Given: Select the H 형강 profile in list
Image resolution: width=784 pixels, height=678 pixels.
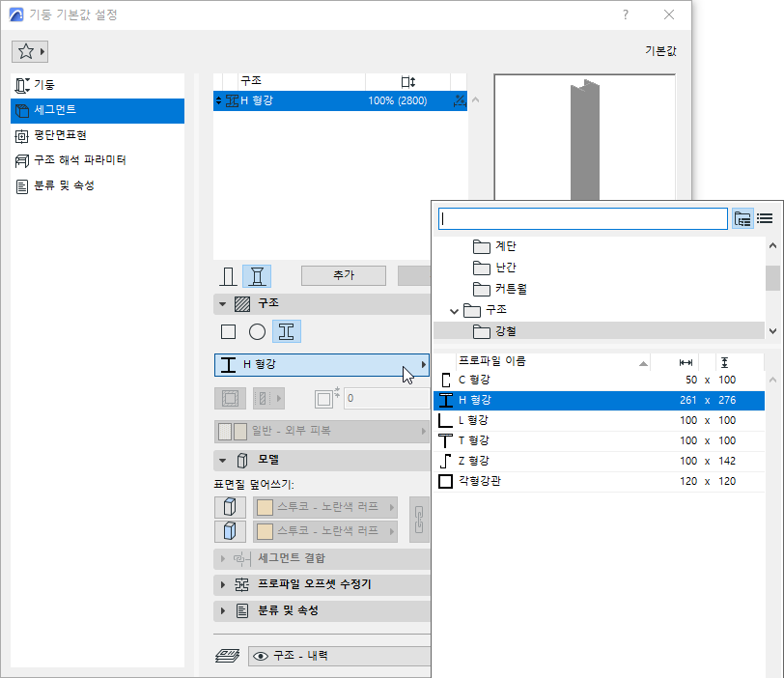Looking at the screenshot, I should pos(599,400).
